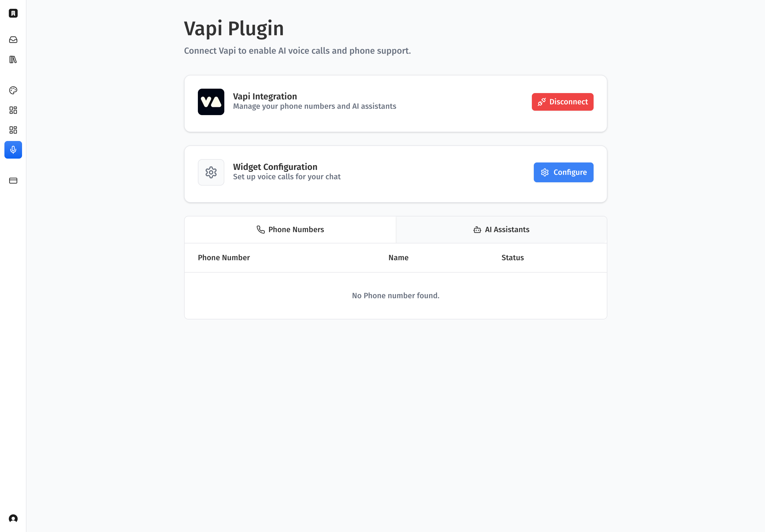Click the gear icon tile beside Widget Configuration

coord(211,172)
